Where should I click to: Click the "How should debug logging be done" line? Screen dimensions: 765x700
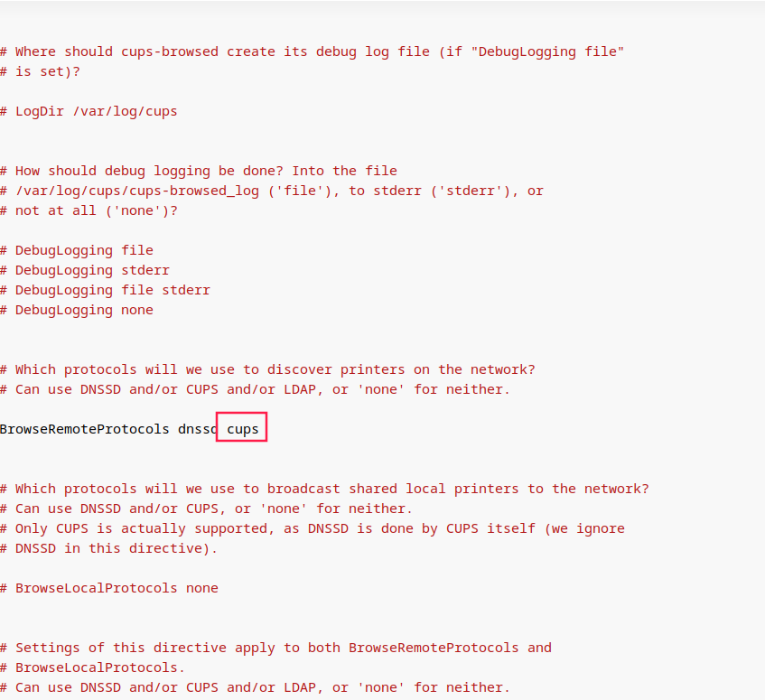pos(199,172)
